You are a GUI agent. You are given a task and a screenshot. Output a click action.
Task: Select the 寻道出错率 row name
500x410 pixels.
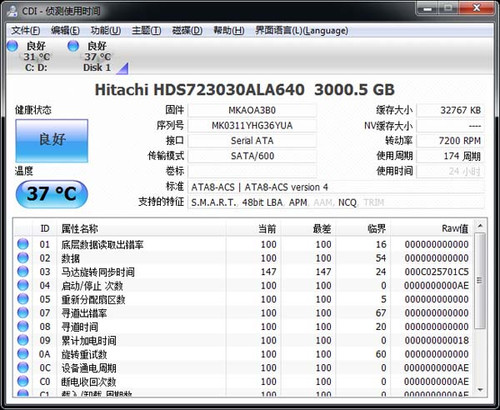tap(84, 313)
